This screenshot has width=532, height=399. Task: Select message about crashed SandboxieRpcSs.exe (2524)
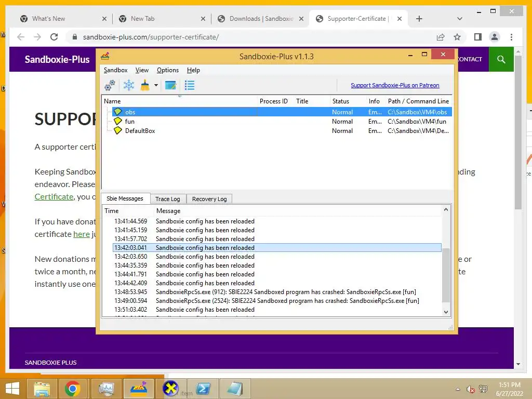click(277, 301)
